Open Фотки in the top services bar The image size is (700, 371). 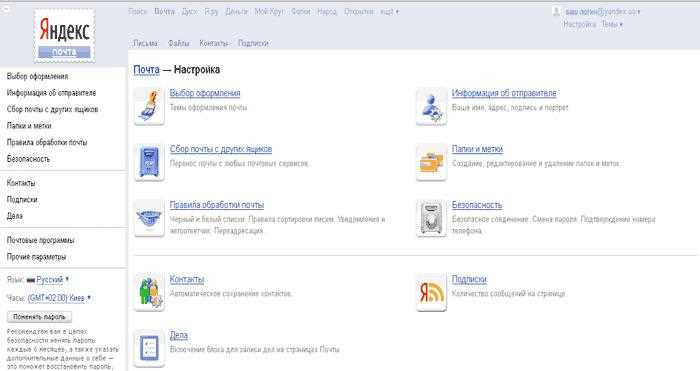click(x=300, y=12)
